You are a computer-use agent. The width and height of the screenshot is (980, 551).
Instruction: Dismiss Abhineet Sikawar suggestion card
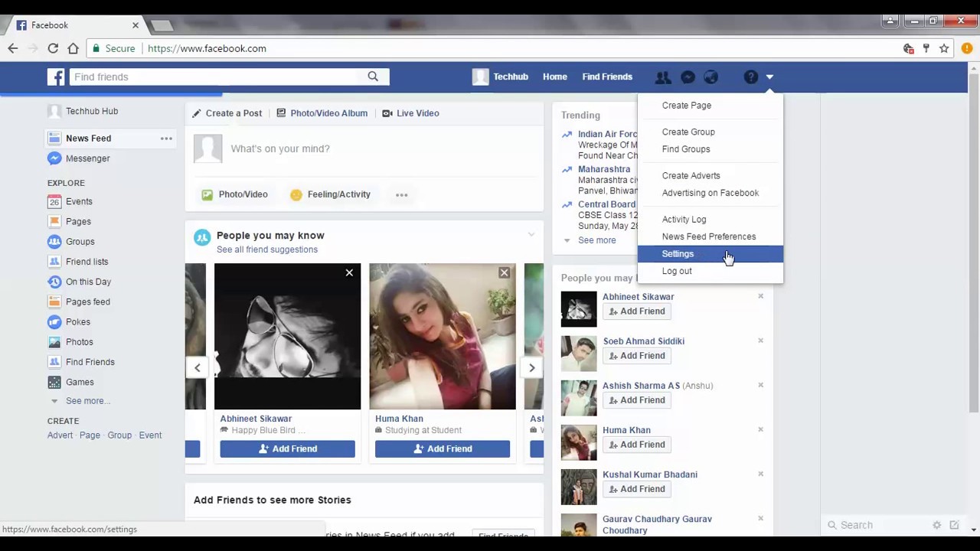click(349, 272)
